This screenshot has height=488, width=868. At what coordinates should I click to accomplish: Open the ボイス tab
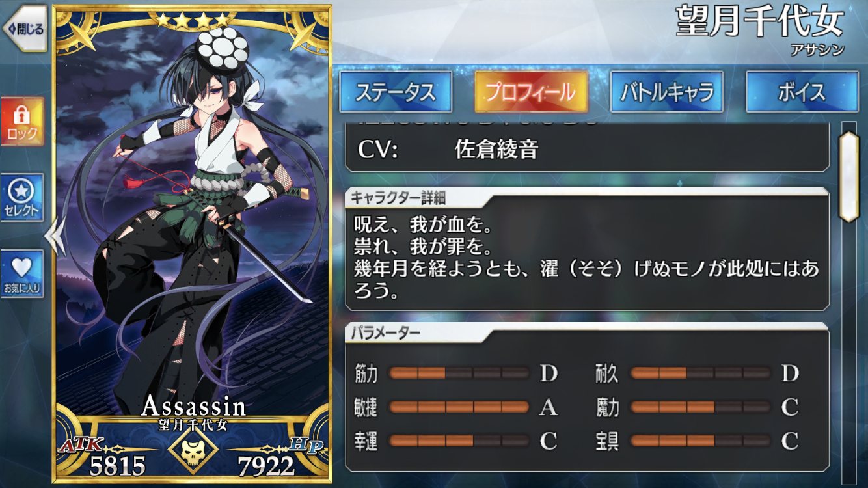tap(802, 92)
